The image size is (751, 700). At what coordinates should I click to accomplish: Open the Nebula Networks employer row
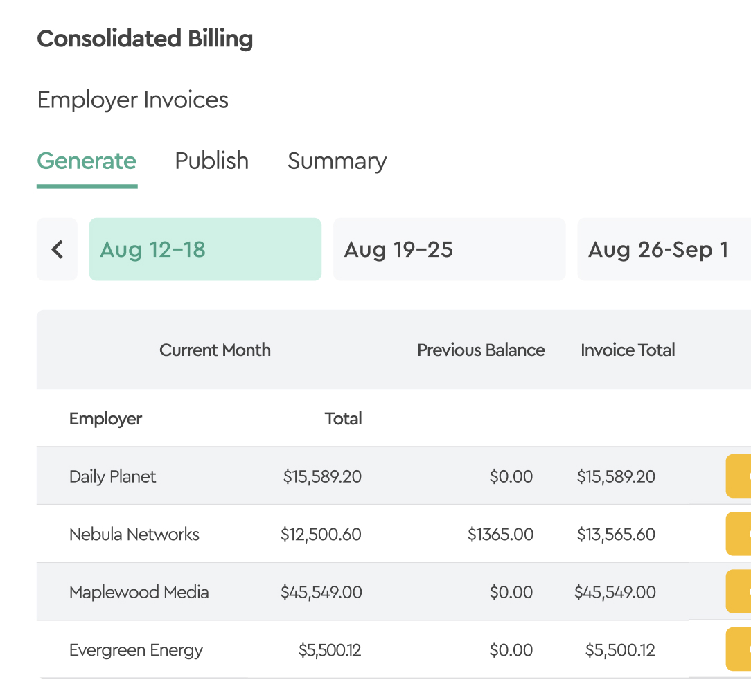(134, 534)
